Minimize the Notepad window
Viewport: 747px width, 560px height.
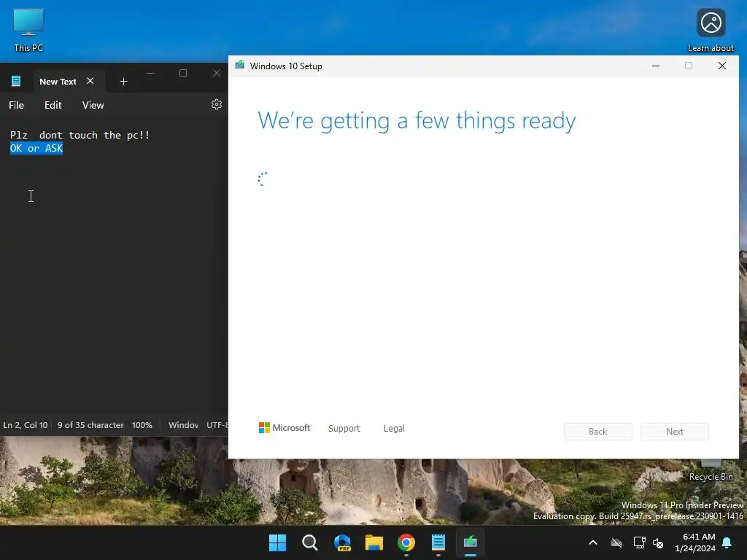pyautogui.click(x=150, y=73)
